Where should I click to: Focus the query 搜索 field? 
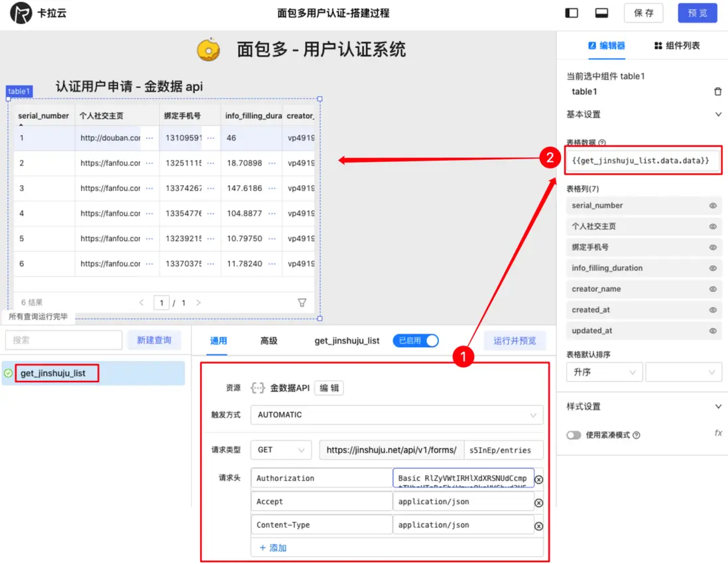point(64,340)
